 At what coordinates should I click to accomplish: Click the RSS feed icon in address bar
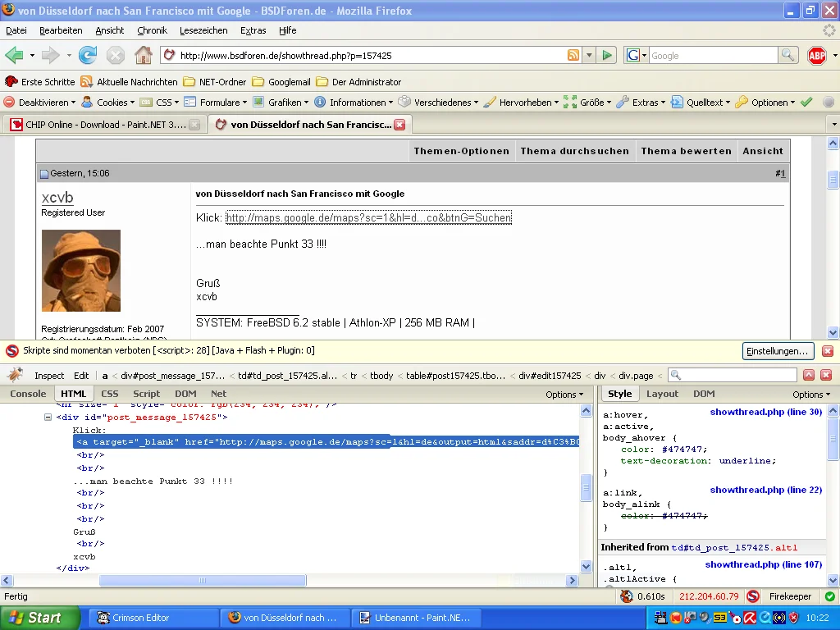573,55
